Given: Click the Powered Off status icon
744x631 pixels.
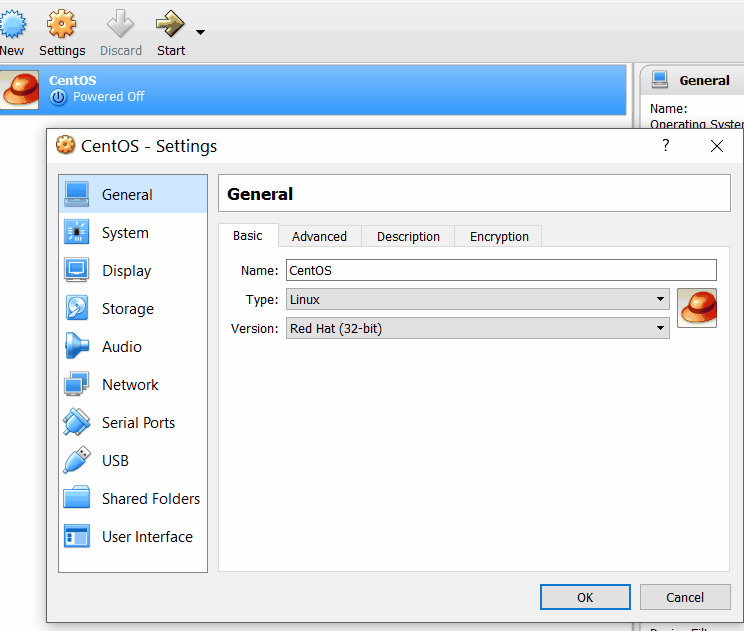Looking at the screenshot, I should [x=58, y=97].
